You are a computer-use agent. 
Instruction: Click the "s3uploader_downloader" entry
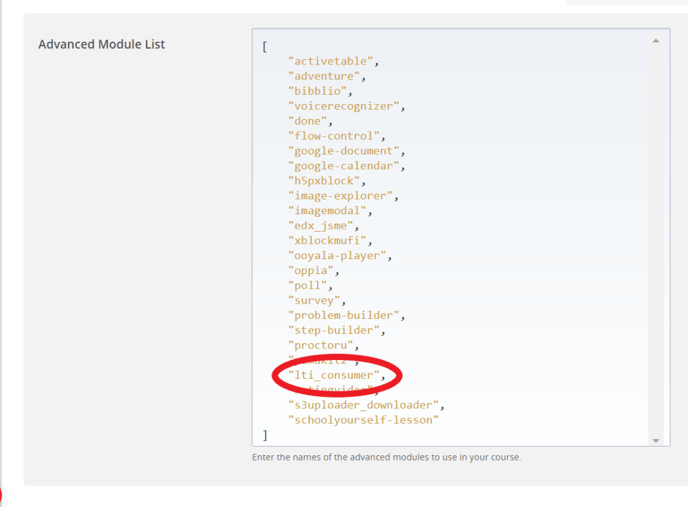(363, 405)
